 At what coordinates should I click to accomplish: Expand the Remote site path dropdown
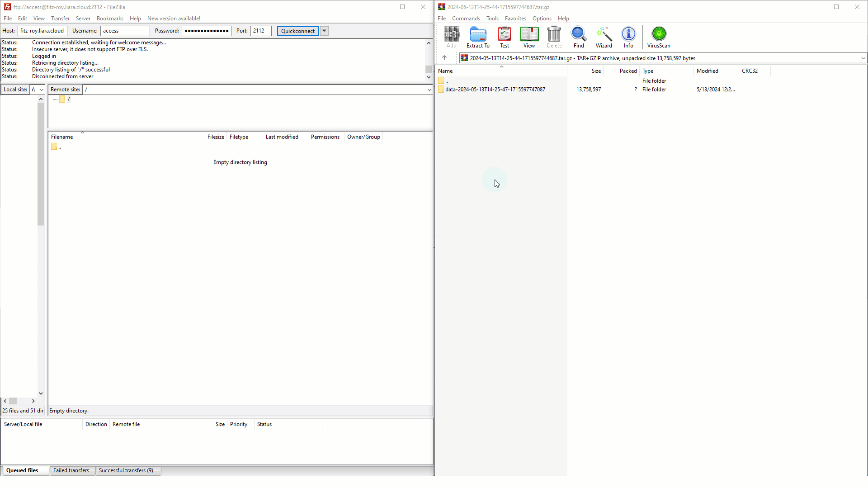click(x=429, y=90)
